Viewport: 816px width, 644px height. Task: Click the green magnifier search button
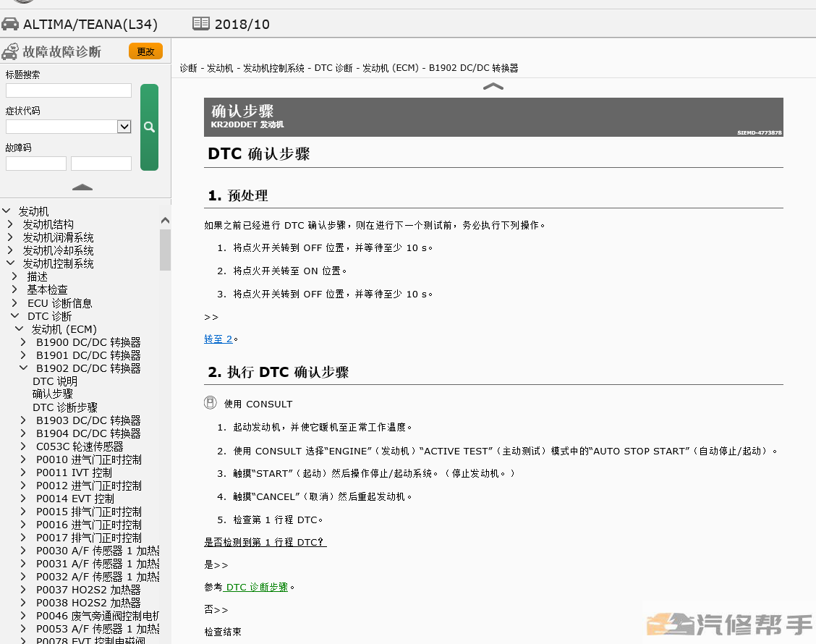point(149,127)
